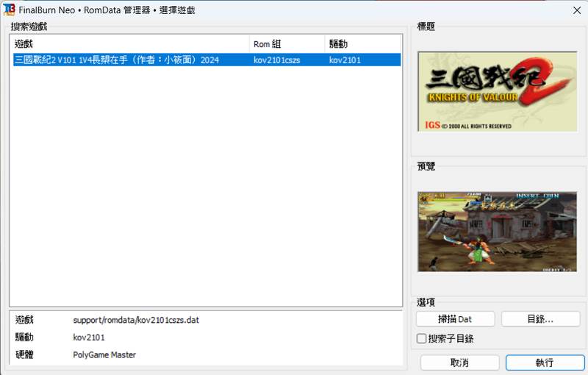Click the kov2101 value in the info panel
Viewport: 588px width, 375px height.
click(89, 337)
